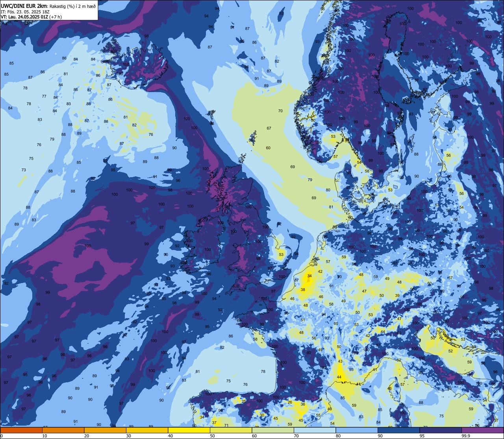Pick the medium blue 80–90 legend swatch
The width and height of the screenshot is (504, 439).
357,430
